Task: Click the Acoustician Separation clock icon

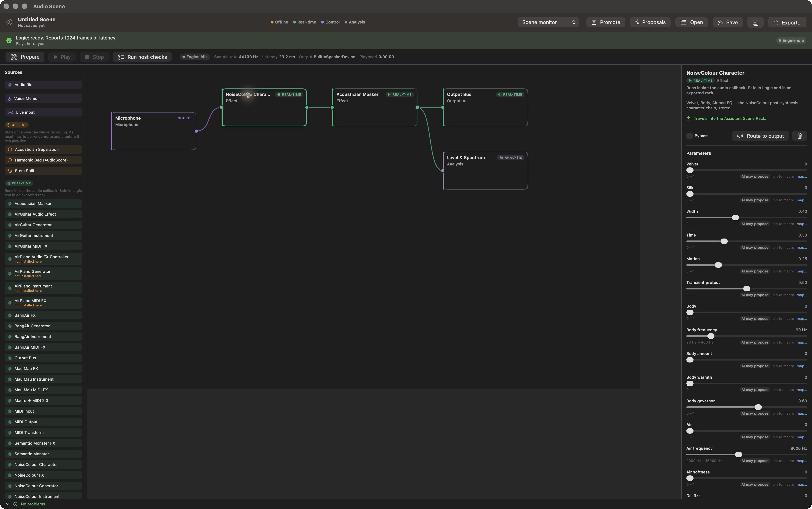Action: click(x=10, y=149)
